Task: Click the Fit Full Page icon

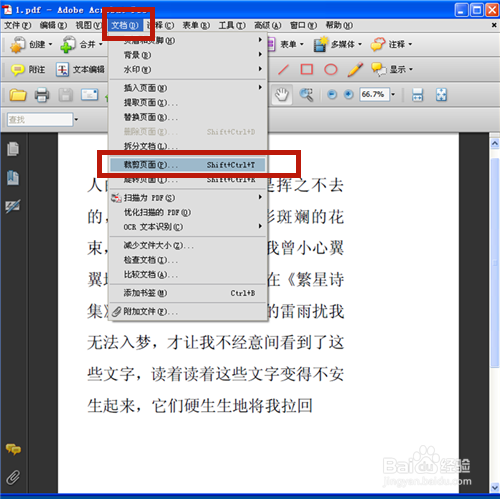Action: coord(441,95)
